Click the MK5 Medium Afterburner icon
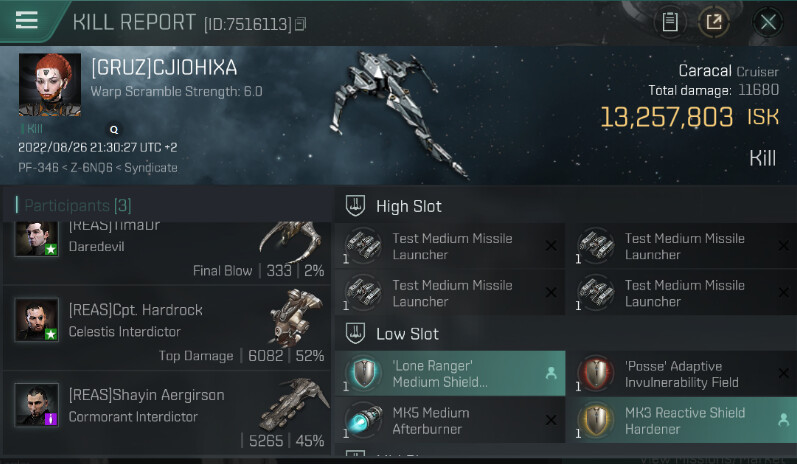 [x=363, y=420]
